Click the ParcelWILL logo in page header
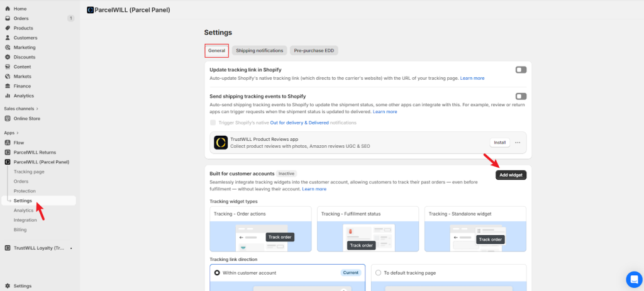Image resolution: width=644 pixels, height=291 pixels. tap(91, 10)
